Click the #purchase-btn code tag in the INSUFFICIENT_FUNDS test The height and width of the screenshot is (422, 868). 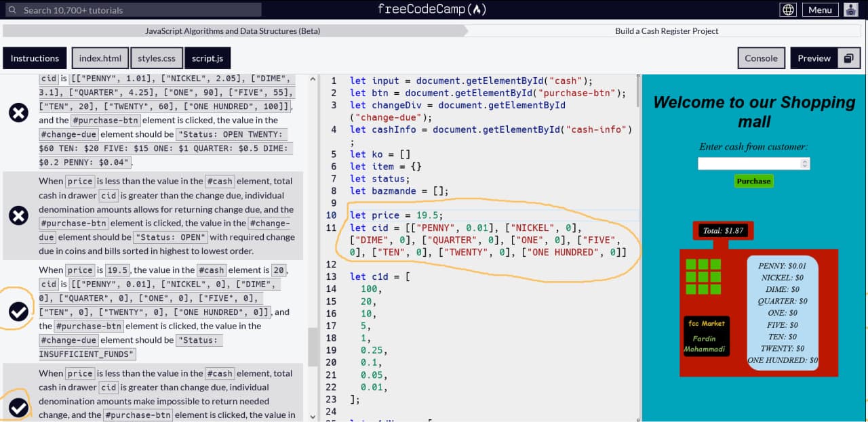pos(89,326)
